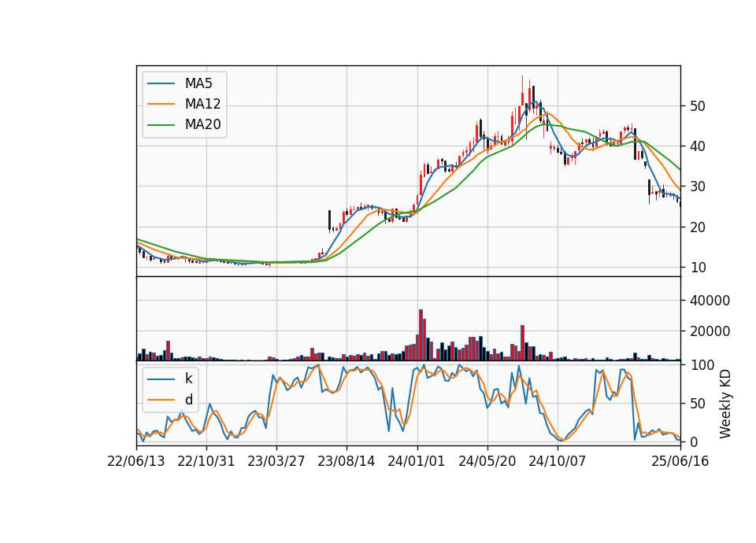Viewport: 756px width, 543px height.
Task: Click the MA5 legend label
Action: pyautogui.click(x=198, y=83)
